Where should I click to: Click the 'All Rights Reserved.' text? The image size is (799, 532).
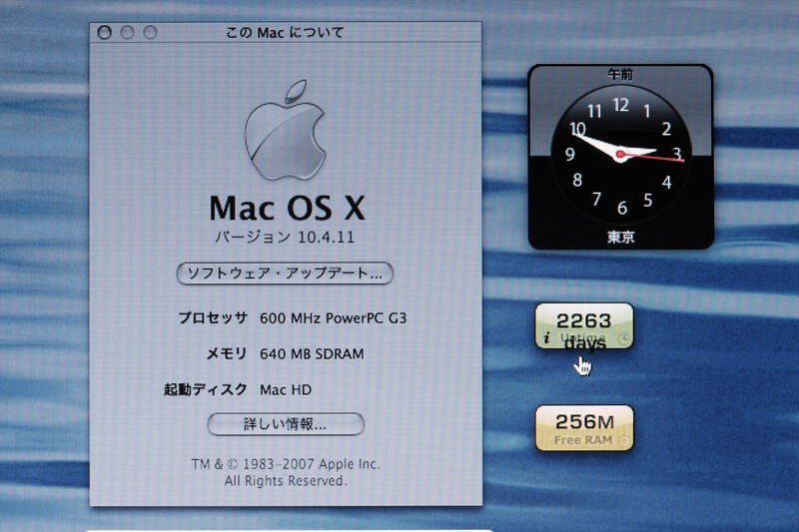point(286,480)
